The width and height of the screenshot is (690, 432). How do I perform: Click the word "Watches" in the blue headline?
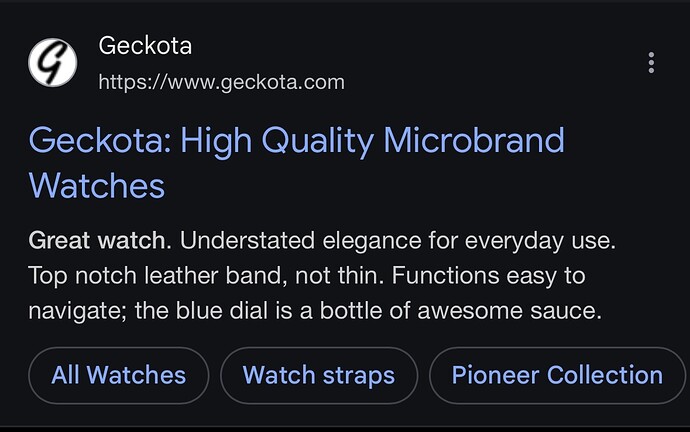point(97,186)
